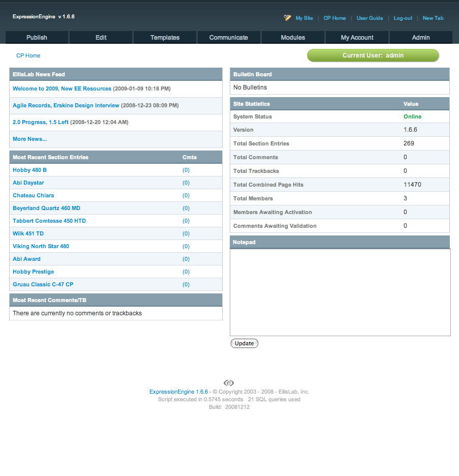Viewport: 459px width, 476px height.
Task: Click the Update button under Notepad
Action: [x=244, y=343]
